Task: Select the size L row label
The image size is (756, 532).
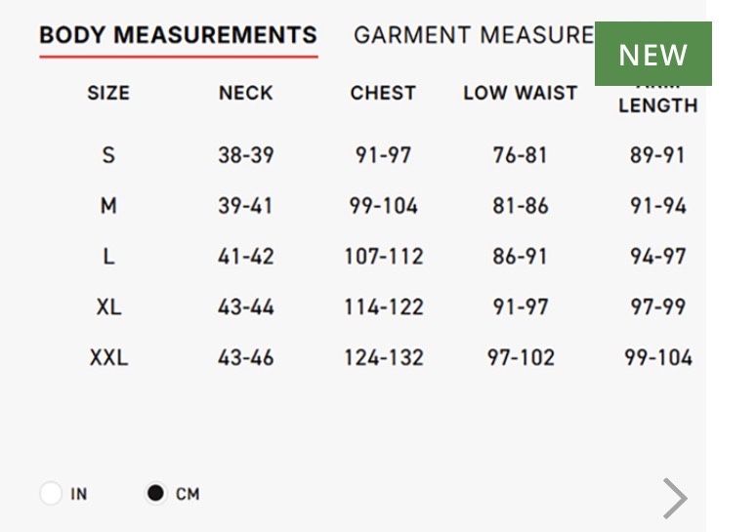Action: point(108,257)
